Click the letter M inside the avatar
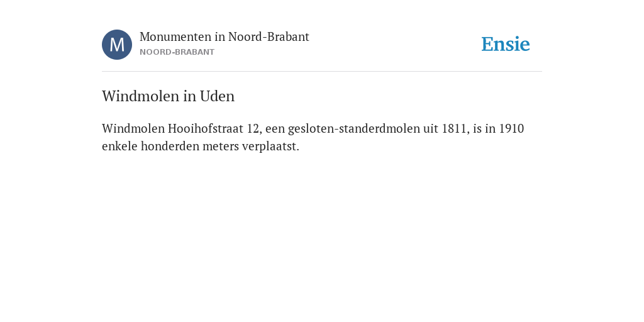Viewport: 644px width, 322px height. (117, 45)
